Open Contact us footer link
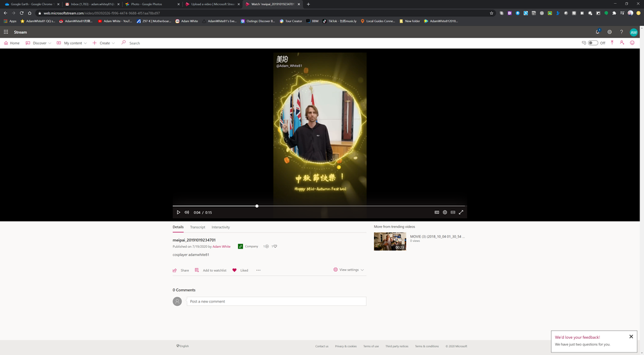This screenshot has height=355, width=644. point(322,347)
